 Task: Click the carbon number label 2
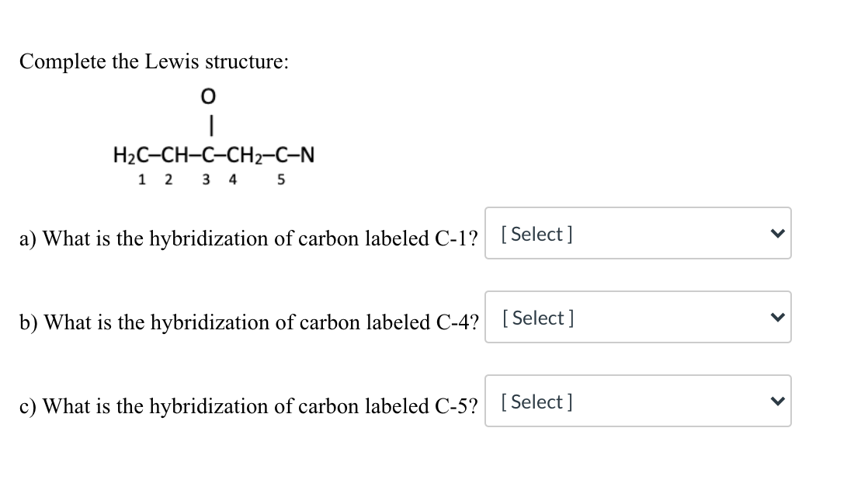coord(168,179)
